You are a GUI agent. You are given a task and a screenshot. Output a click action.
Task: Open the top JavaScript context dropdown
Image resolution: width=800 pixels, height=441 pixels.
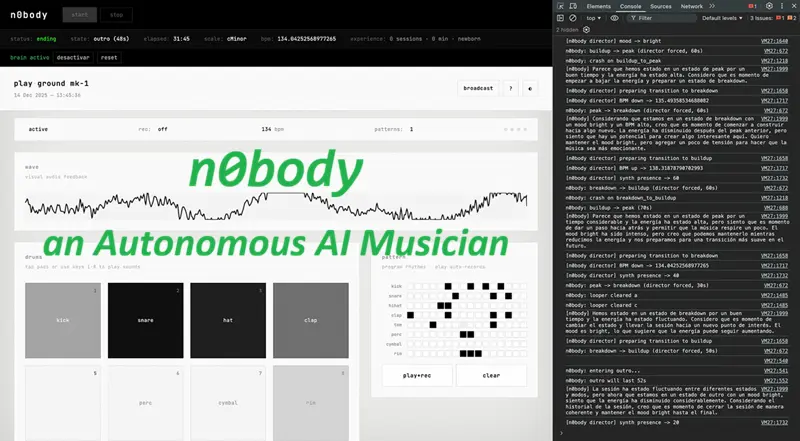[x=595, y=18]
